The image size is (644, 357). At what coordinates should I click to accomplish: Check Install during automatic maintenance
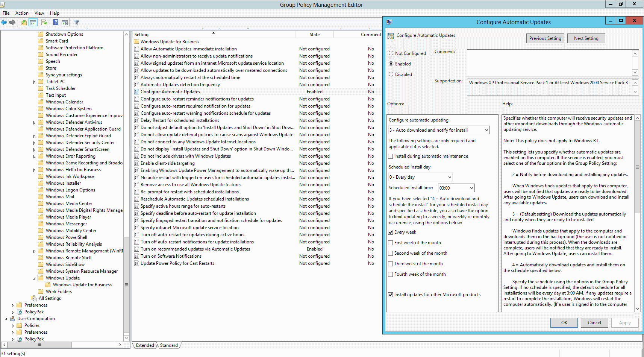(390, 156)
